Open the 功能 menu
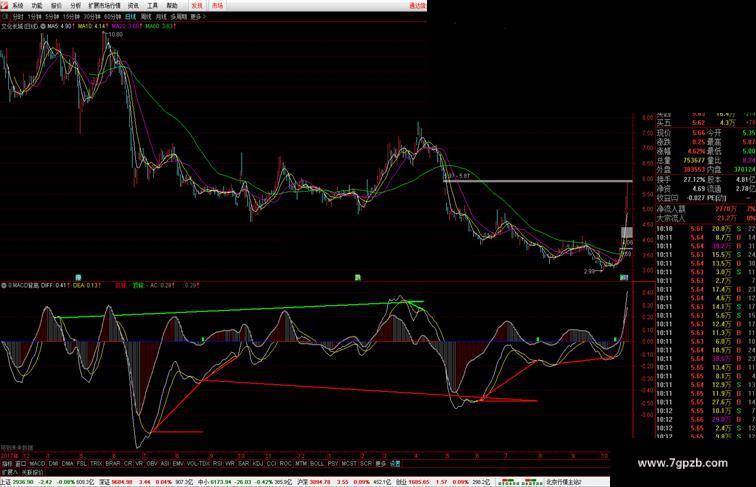Screen dimensions: 756x487 pyautogui.click(x=37, y=6)
